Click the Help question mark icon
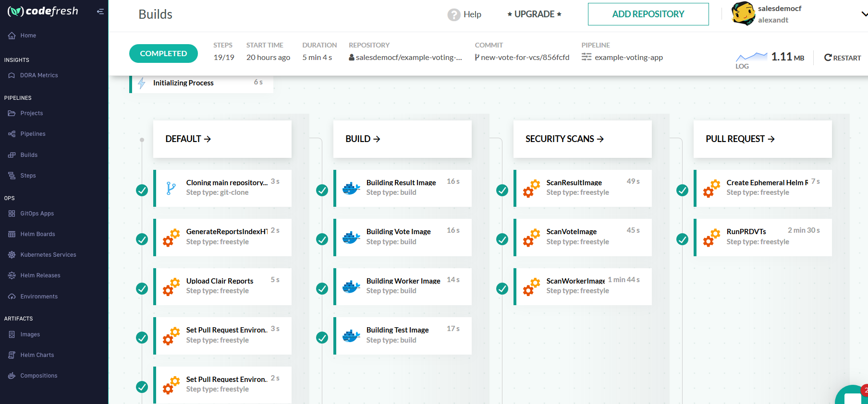The height and width of the screenshot is (404, 868). click(x=453, y=15)
